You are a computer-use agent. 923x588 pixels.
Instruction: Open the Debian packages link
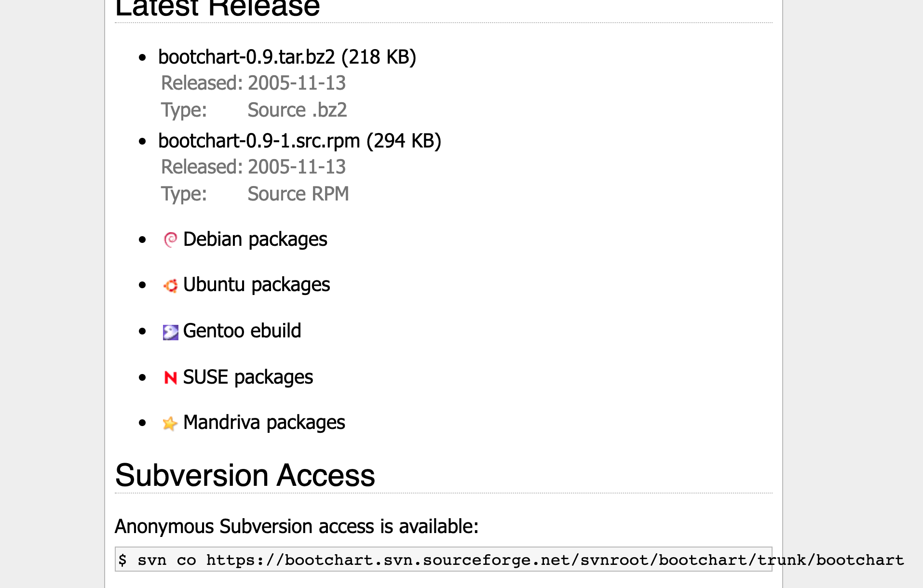(x=255, y=240)
